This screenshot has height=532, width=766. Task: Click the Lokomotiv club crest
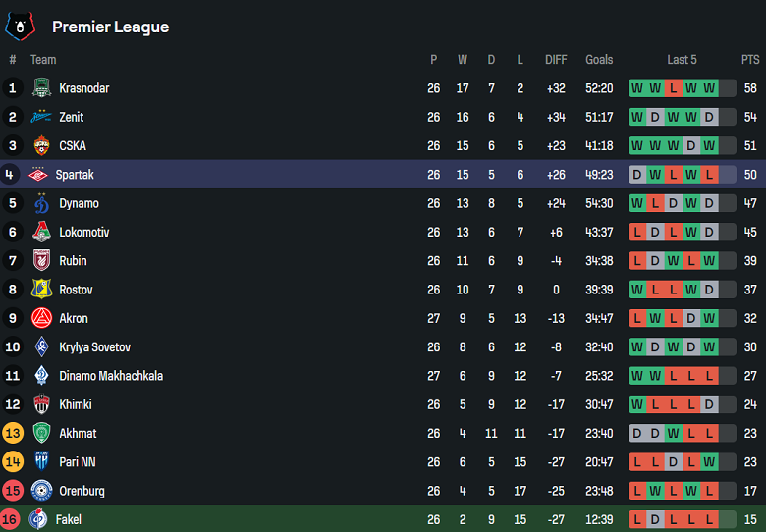(41, 233)
